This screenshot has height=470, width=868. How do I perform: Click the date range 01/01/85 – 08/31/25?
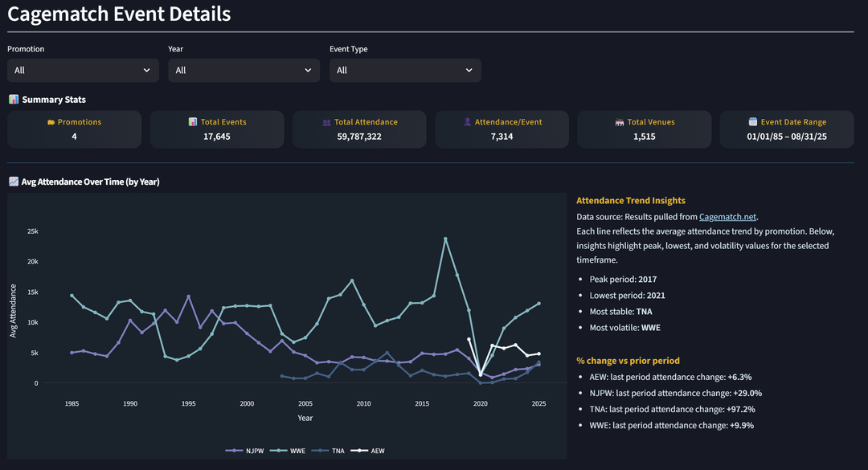[787, 137]
